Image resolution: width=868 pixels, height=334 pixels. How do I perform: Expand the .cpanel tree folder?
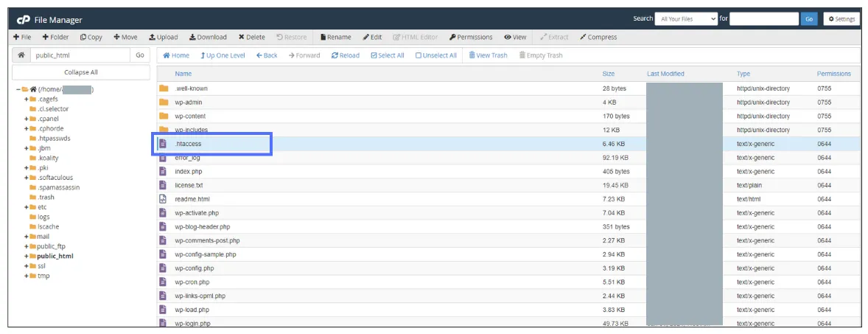coord(26,119)
